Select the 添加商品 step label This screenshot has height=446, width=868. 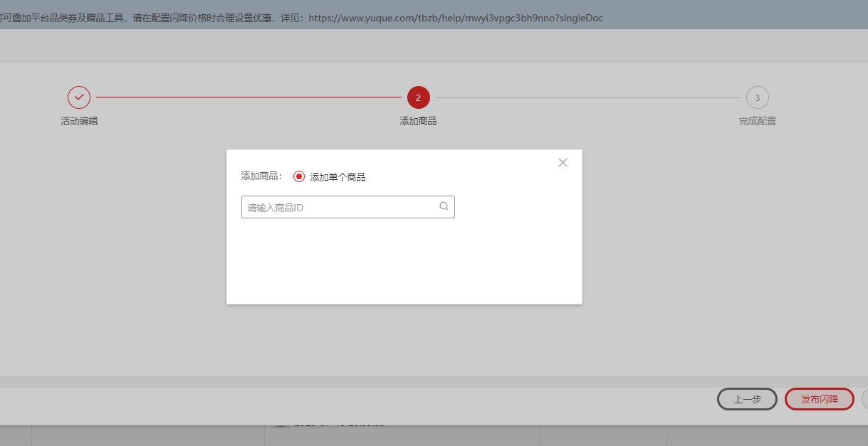418,121
